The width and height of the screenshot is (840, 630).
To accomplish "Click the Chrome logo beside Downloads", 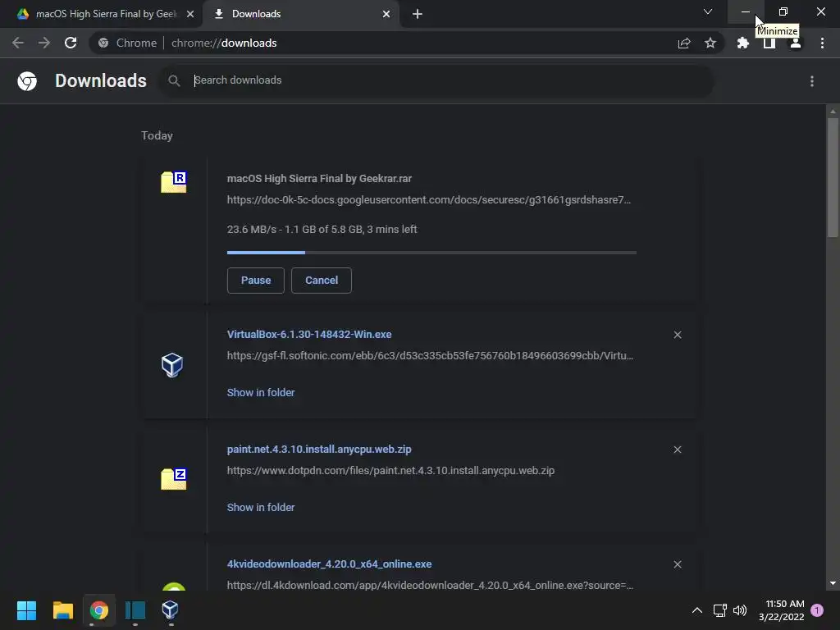I will (x=27, y=81).
